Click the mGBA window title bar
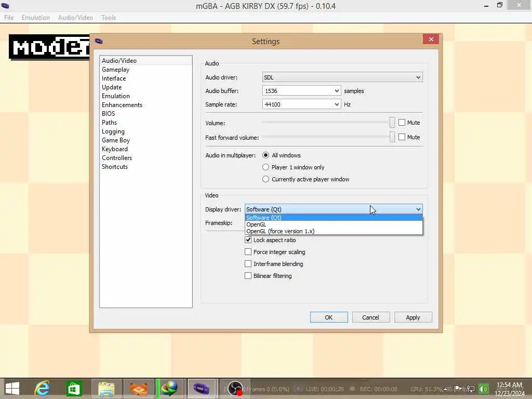The image size is (532, 399). [x=265, y=6]
